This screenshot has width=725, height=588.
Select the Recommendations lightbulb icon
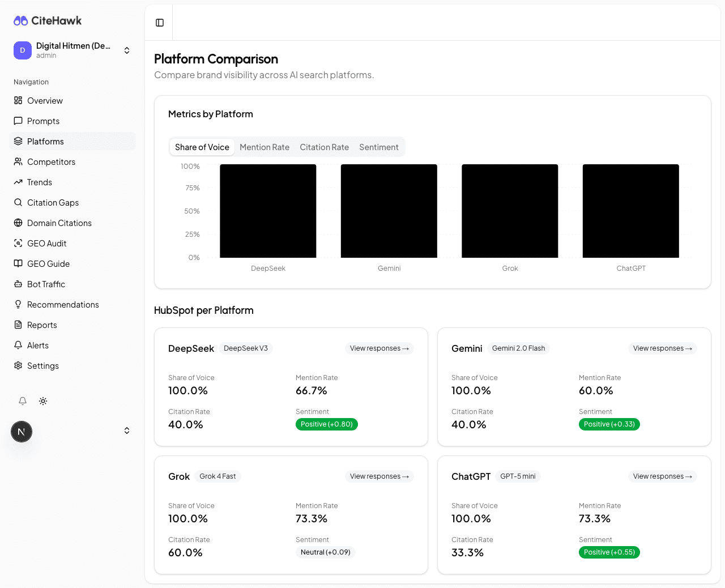[19, 304]
